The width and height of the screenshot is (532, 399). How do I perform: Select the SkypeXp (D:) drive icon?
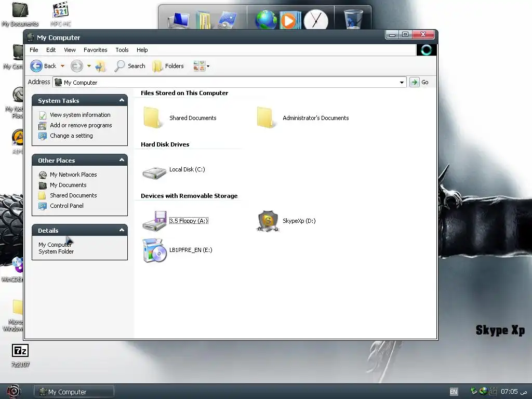click(268, 221)
